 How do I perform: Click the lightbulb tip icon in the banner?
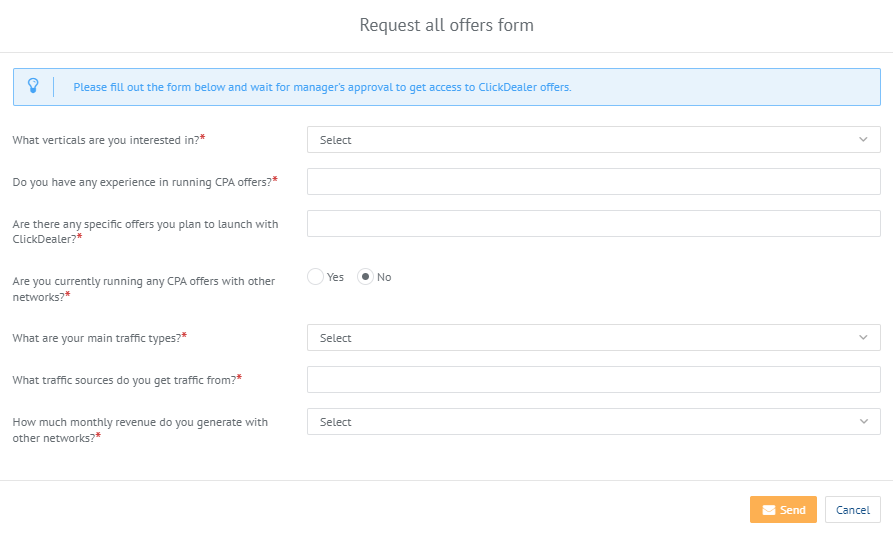click(33, 86)
